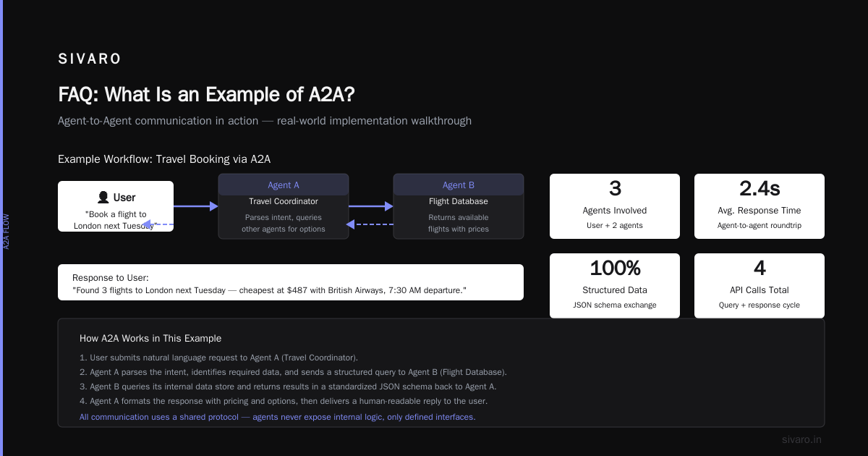Click the "Found 3 flights to London" response text

pyautogui.click(x=269, y=290)
